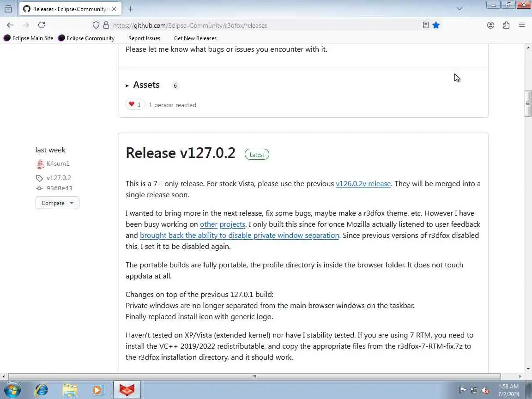Go back with the browser back arrow
This screenshot has width=532, height=399.
(10, 25)
